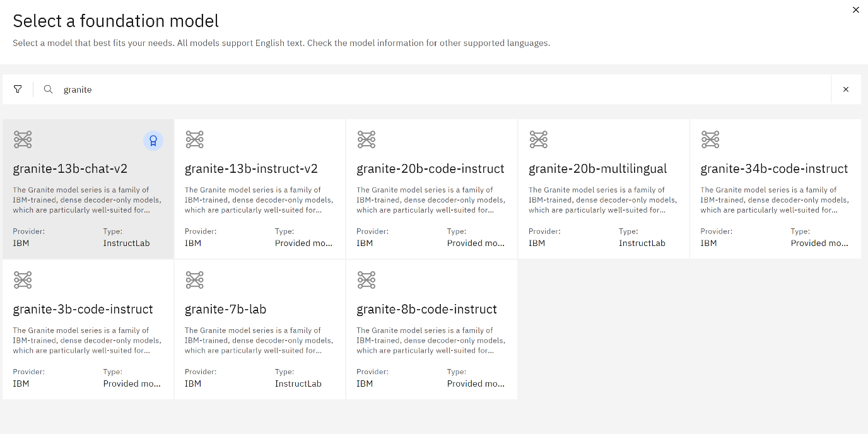Select the granite-20b-multilingual title
Image resolution: width=868 pixels, height=434 pixels.
point(598,169)
